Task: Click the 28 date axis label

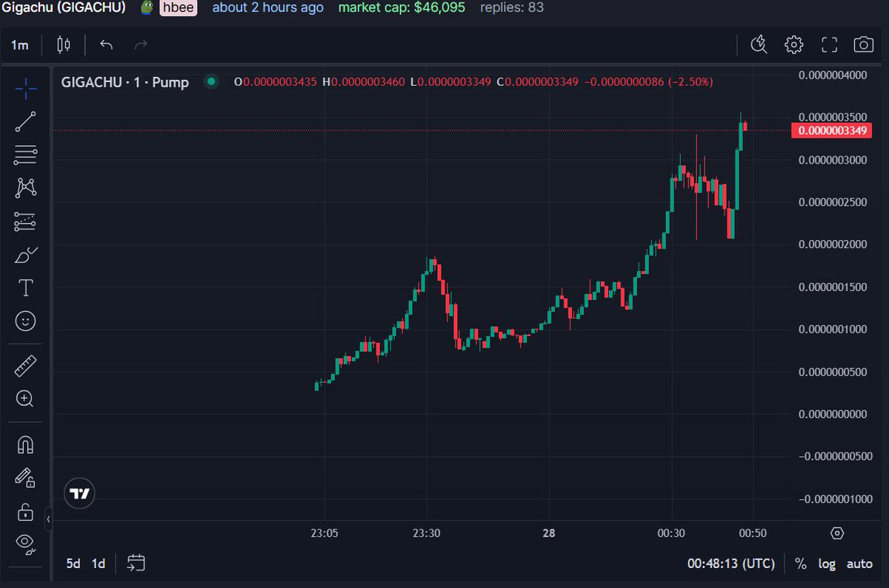Action: [x=549, y=533]
